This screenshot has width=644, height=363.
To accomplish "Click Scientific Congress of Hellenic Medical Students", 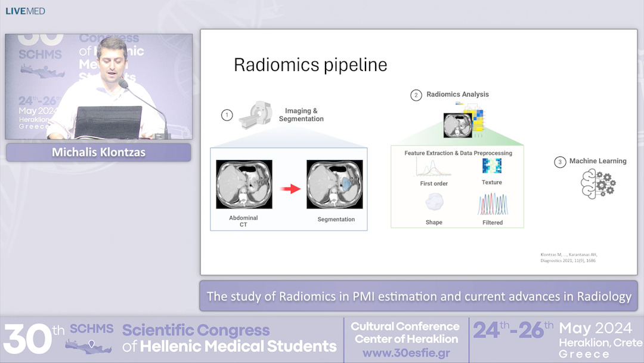I will tap(229, 338).
